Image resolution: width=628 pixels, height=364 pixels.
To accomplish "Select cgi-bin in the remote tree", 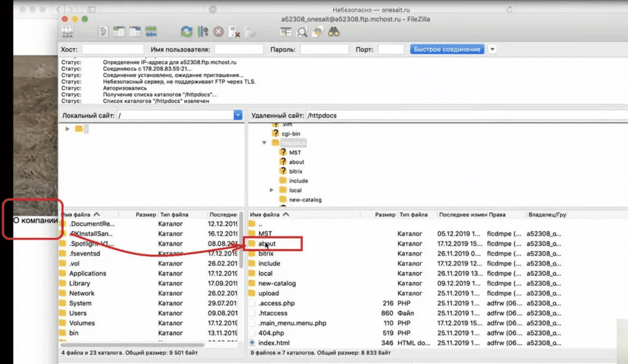I will click(291, 134).
